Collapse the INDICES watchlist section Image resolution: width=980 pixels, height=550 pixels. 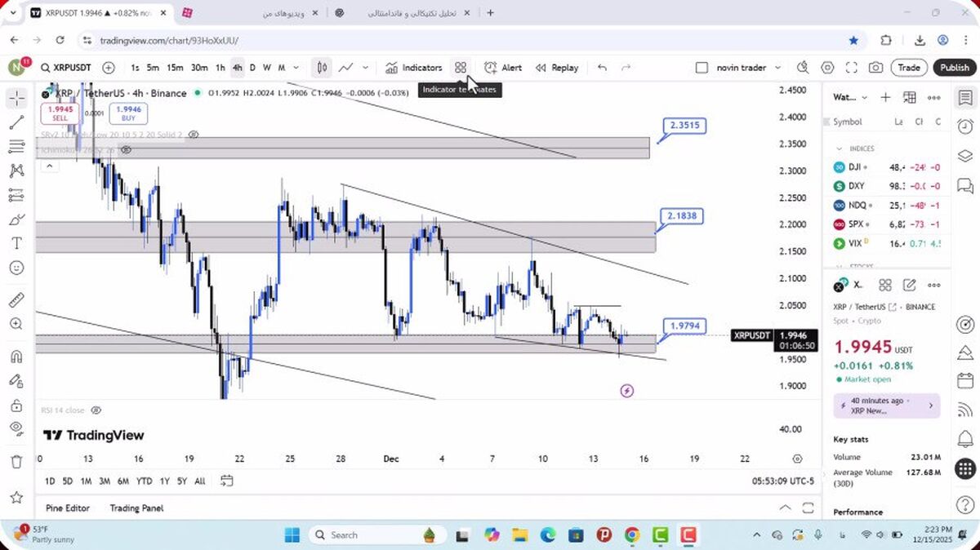[839, 149]
